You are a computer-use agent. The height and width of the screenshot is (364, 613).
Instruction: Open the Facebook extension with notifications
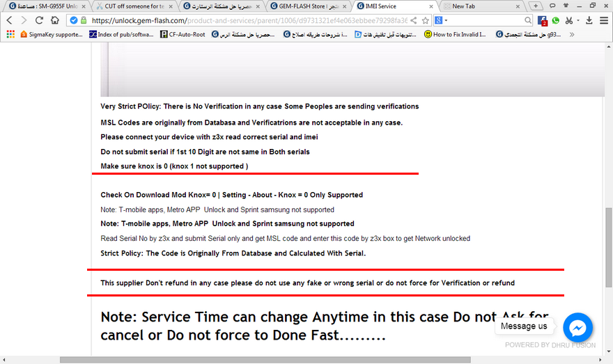tap(542, 21)
